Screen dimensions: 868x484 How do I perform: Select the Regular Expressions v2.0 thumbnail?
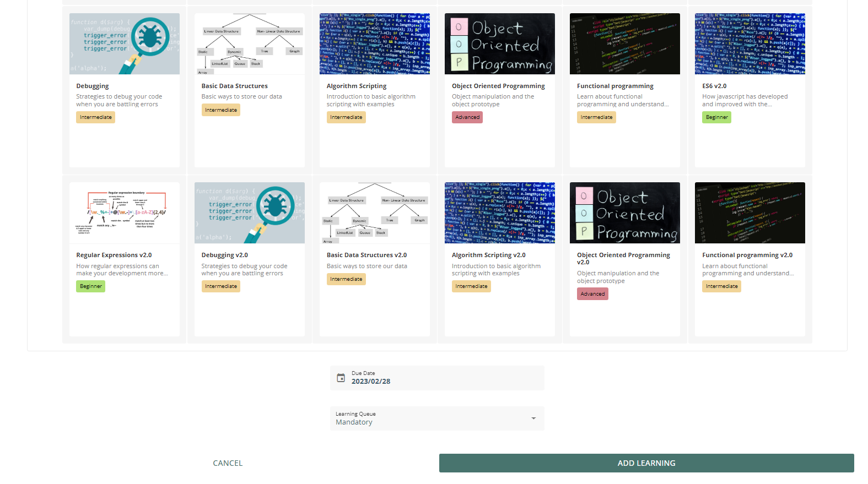coord(125,213)
